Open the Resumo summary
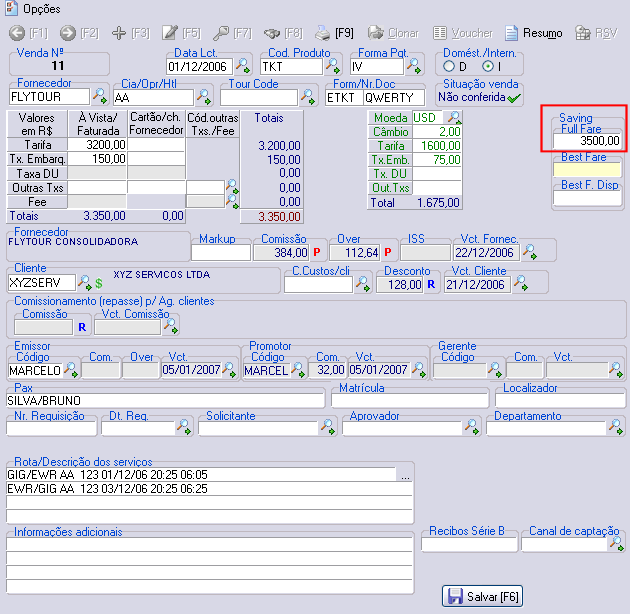Viewport: 630px width, 614px height. (x=534, y=33)
